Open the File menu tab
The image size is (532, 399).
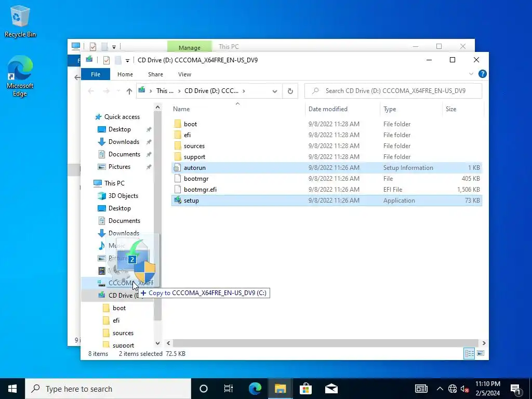coord(96,74)
